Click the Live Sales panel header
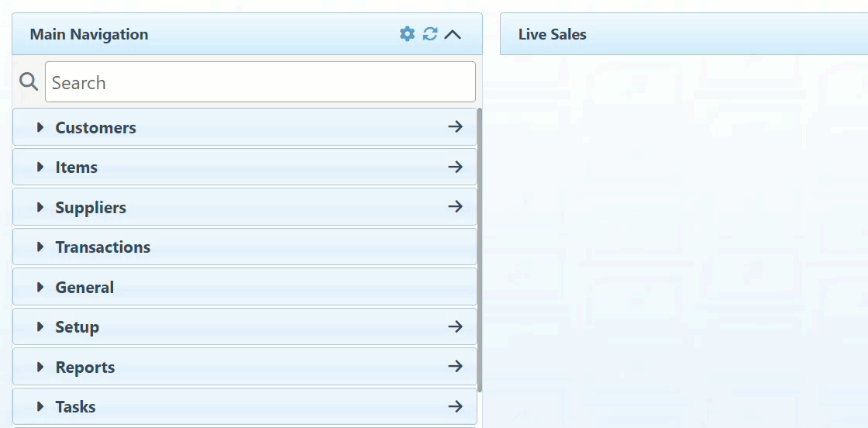868x428 pixels. pyautogui.click(x=682, y=34)
